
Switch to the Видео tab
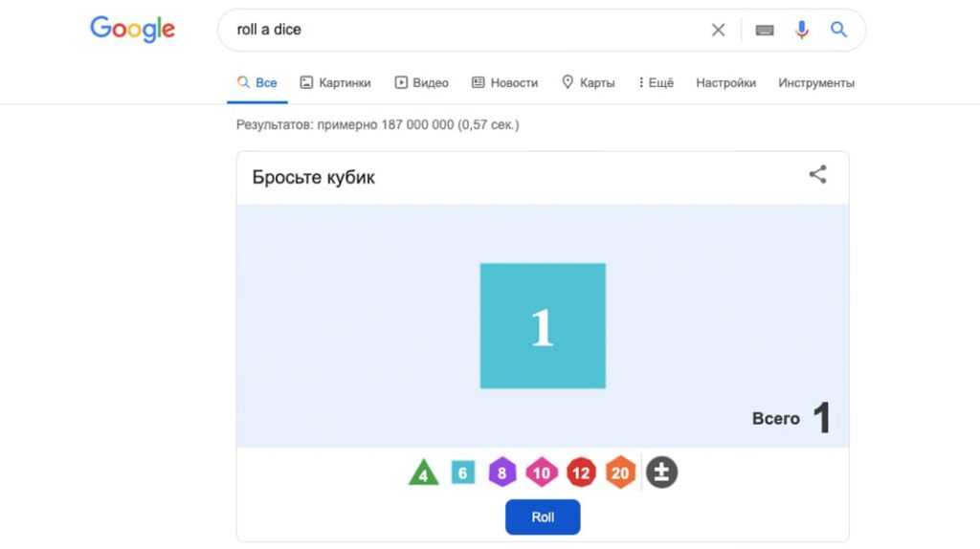click(x=421, y=83)
